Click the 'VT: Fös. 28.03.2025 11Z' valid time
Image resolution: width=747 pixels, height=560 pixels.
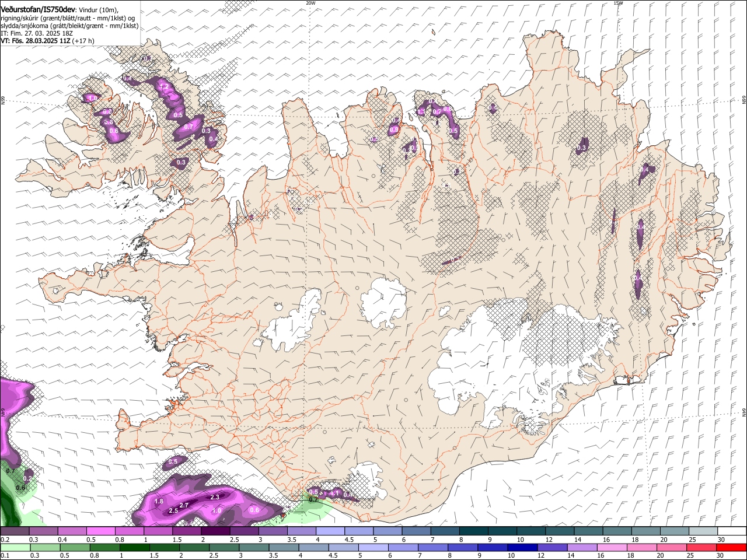tap(36, 41)
